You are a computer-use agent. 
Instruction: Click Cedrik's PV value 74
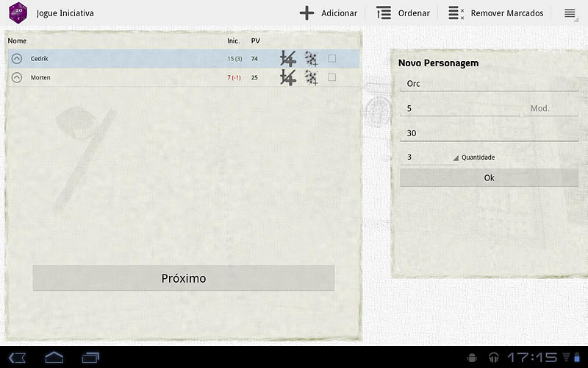254,59
